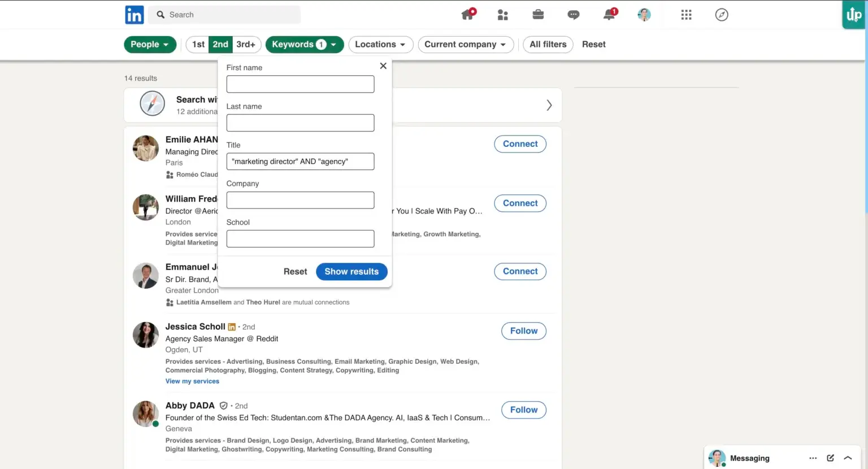Click the Messaging bar label
This screenshot has height=469, width=868.
(749, 458)
